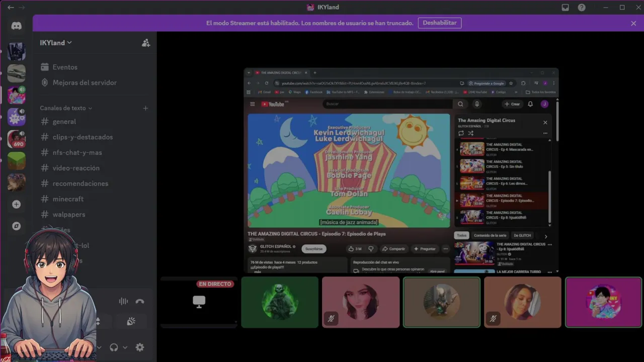
Task: Select the Todos chip on YouTube
Action: click(461, 235)
